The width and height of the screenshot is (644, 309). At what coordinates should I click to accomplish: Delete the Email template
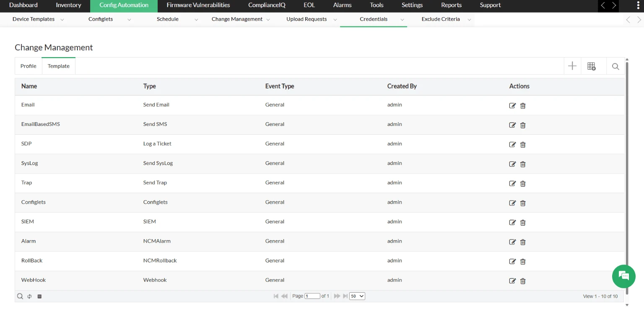pyautogui.click(x=523, y=106)
